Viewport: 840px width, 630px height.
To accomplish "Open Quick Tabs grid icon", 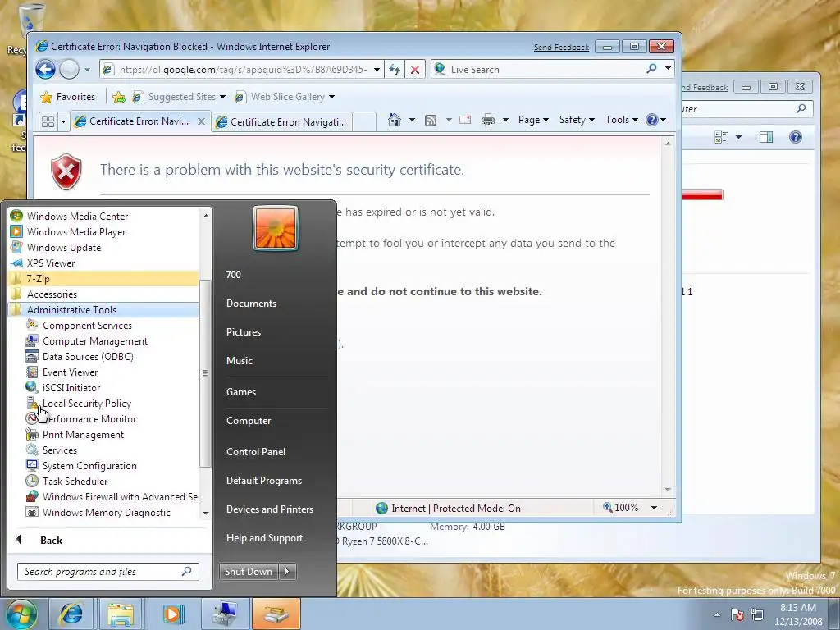I will tap(48, 121).
